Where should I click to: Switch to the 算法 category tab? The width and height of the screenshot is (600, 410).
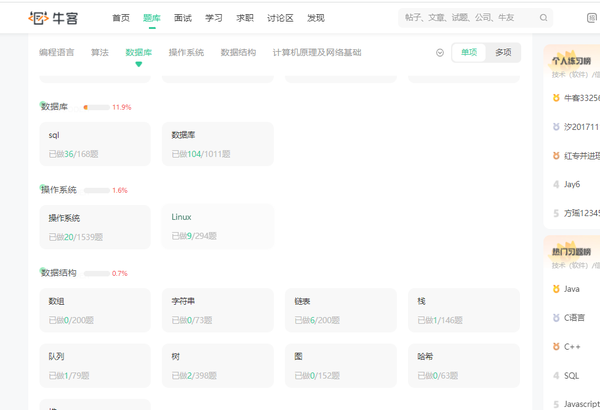(99, 52)
